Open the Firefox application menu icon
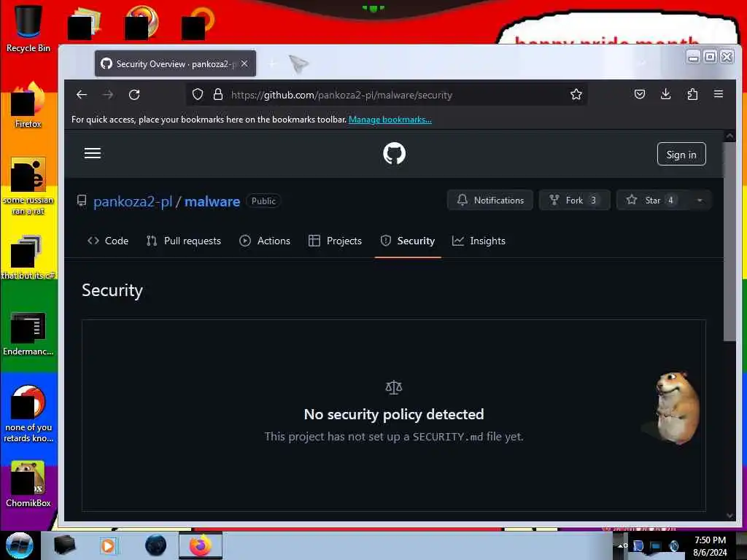747x560 pixels. pos(719,94)
